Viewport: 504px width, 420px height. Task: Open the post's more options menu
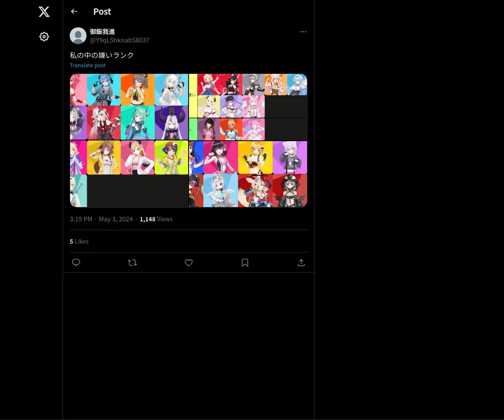click(x=303, y=31)
